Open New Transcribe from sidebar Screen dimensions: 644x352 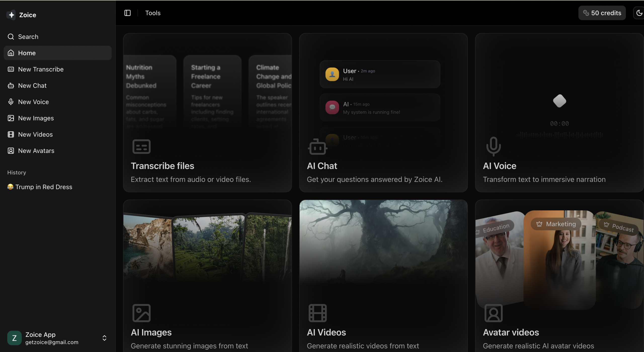coord(41,69)
